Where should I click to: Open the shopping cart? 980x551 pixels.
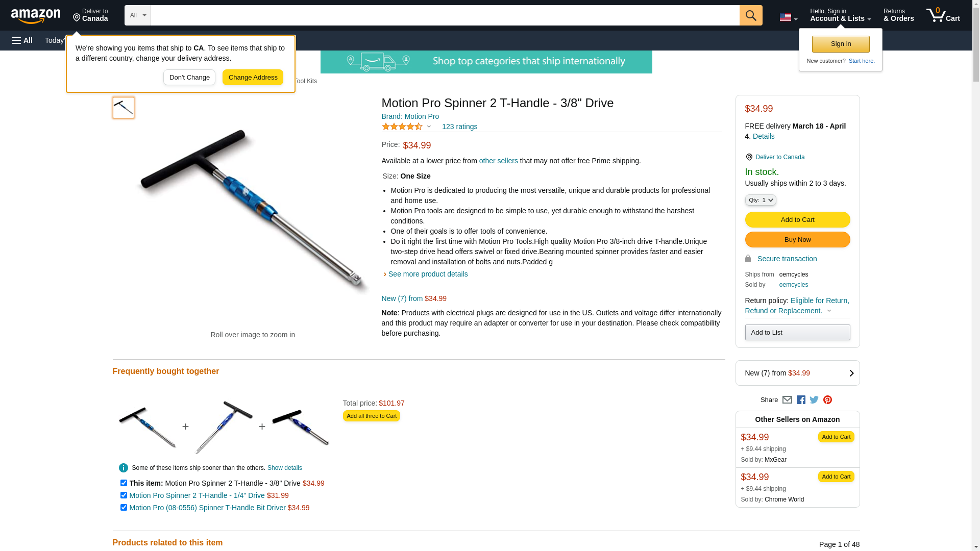pos(943,15)
